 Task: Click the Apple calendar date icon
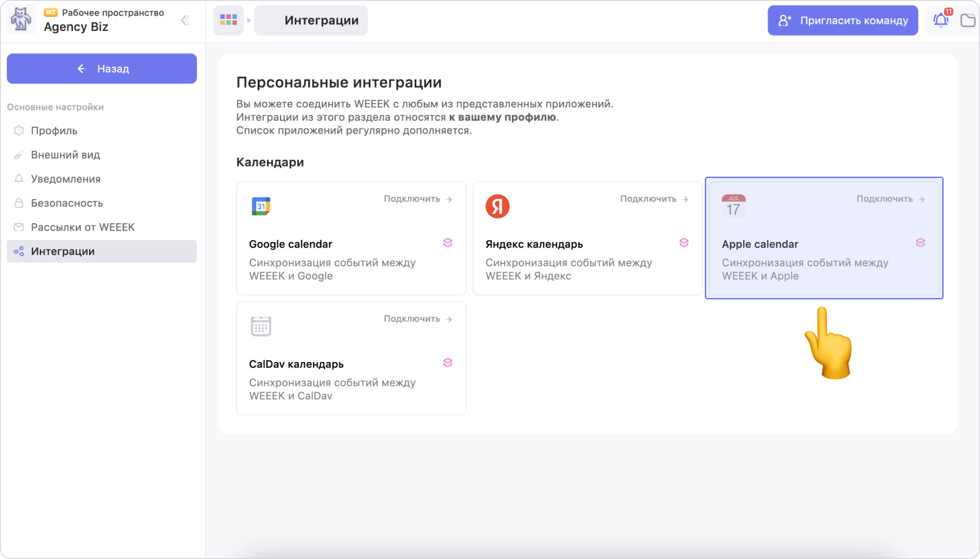point(733,206)
